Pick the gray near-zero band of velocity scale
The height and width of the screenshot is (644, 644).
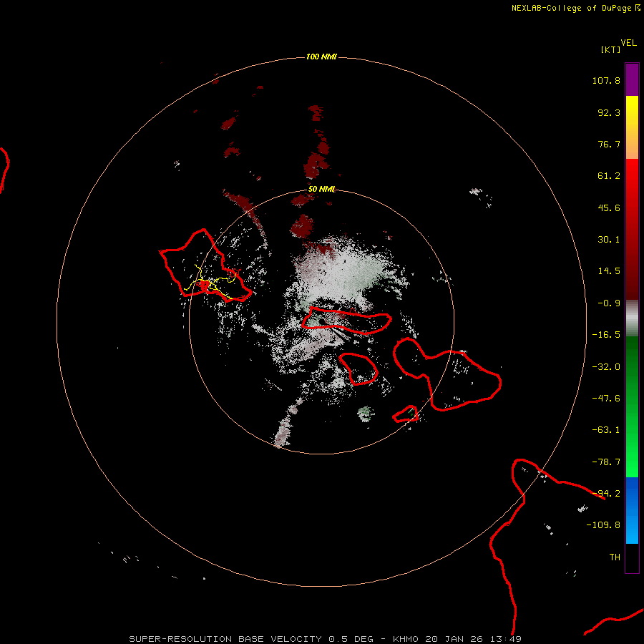(632, 318)
